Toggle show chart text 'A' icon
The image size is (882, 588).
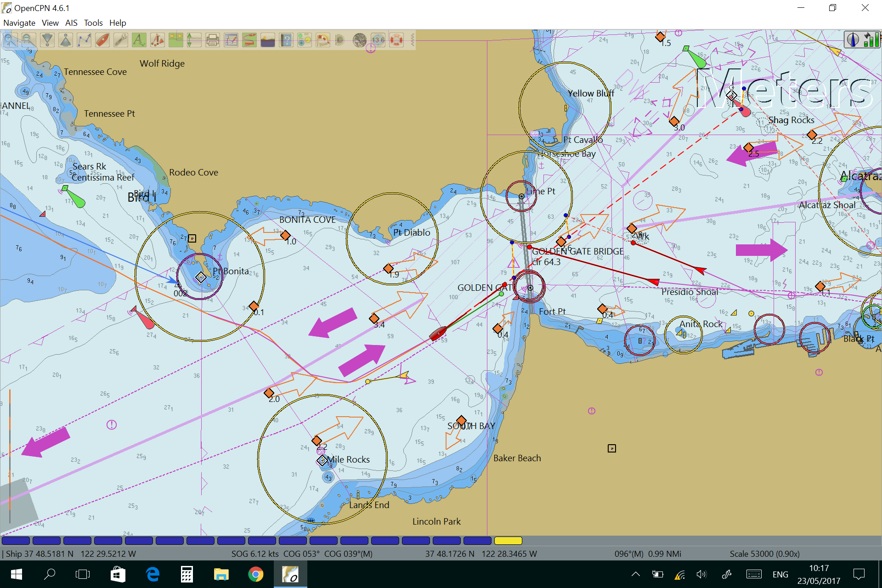click(139, 40)
